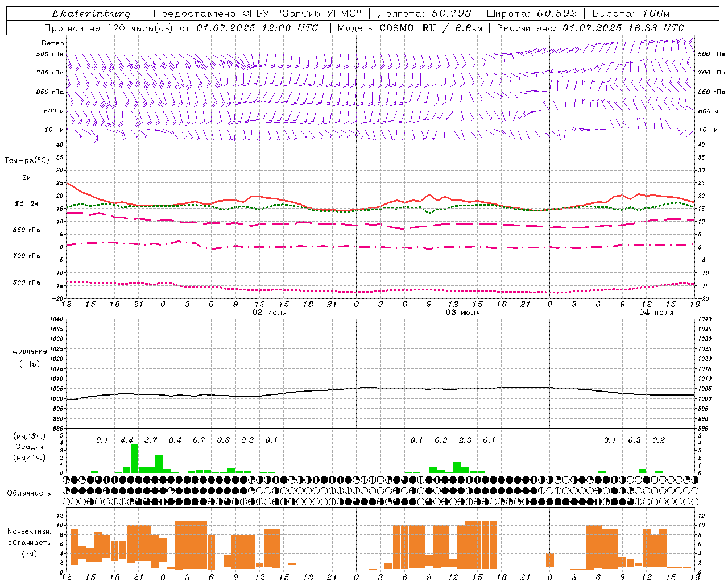This screenshot has width=728, height=582.
Task: Click the red 2м legend line sample
Action: (x=26, y=184)
